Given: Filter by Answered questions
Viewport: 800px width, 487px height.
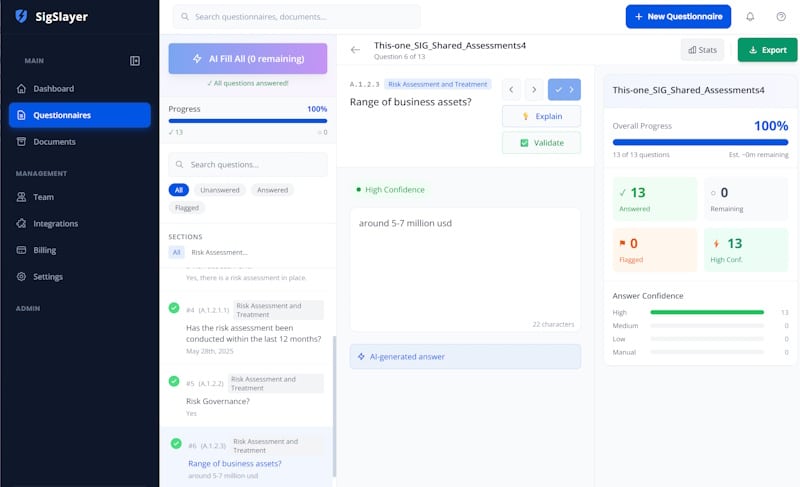Looking at the screenshot, I should coord(272,190).
